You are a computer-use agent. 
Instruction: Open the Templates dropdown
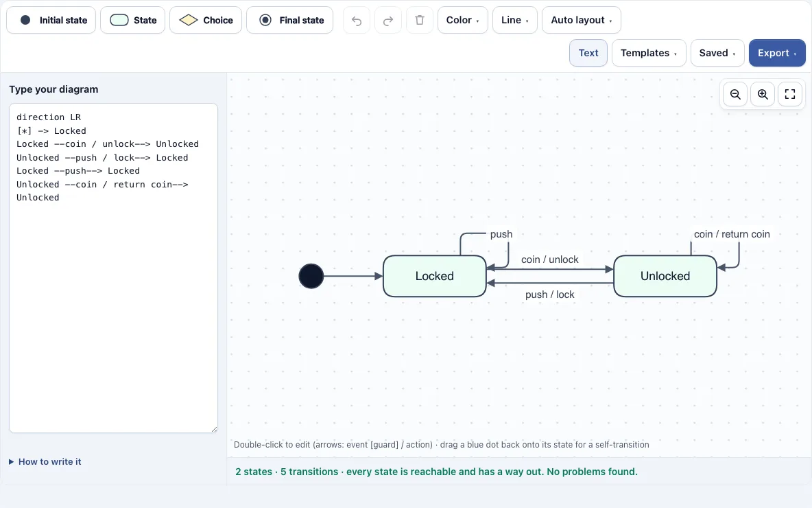[649, 53]
